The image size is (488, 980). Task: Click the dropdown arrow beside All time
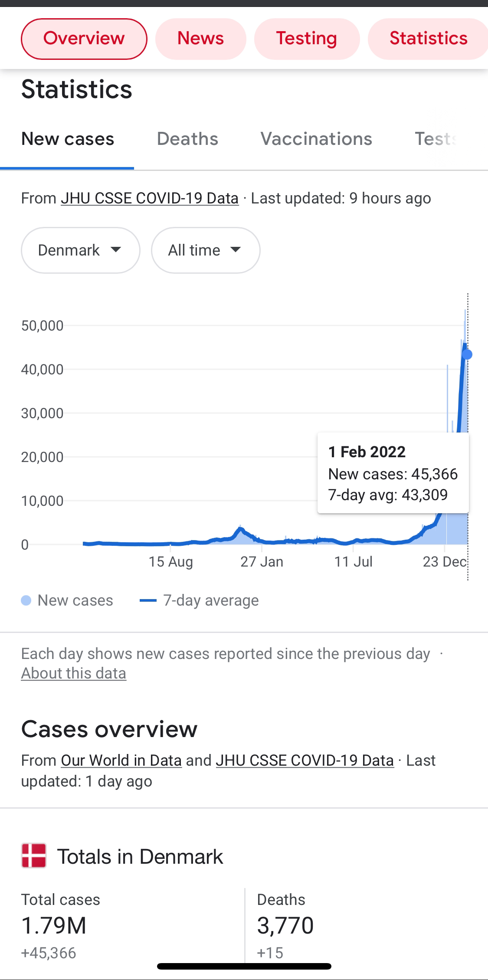click(236, 250)
